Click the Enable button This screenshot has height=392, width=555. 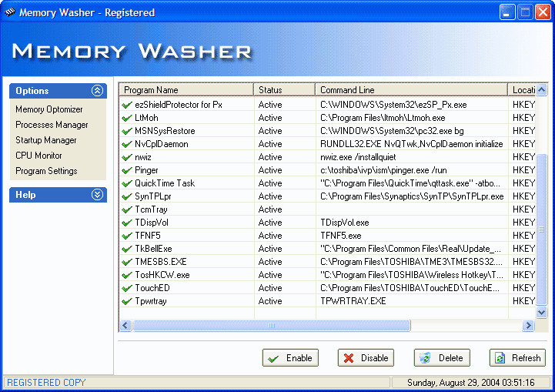click(x=290, y=358)
